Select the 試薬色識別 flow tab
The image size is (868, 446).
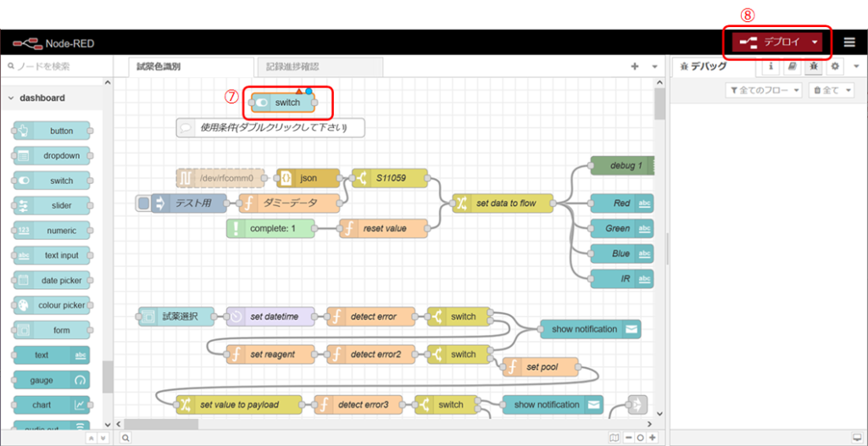(159, 66)
